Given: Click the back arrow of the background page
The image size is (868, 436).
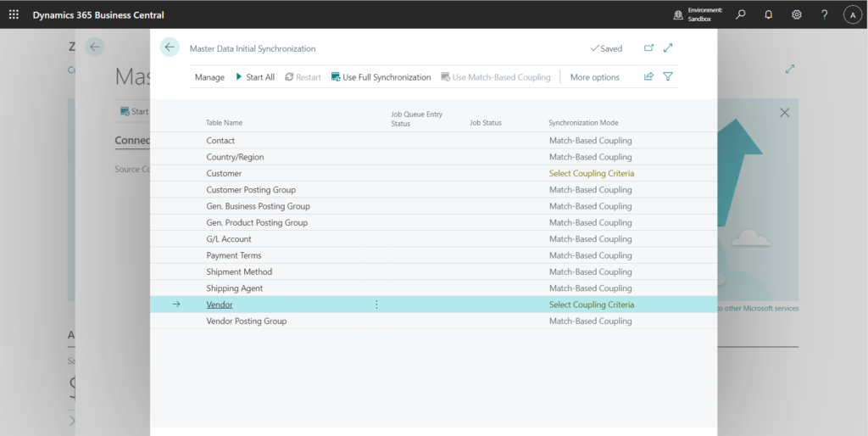Looking at the screenshot, I should [95, 48].
